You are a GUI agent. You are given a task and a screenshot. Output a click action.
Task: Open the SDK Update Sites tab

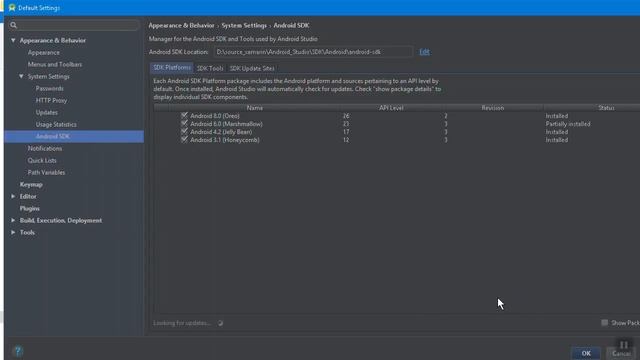252,68
